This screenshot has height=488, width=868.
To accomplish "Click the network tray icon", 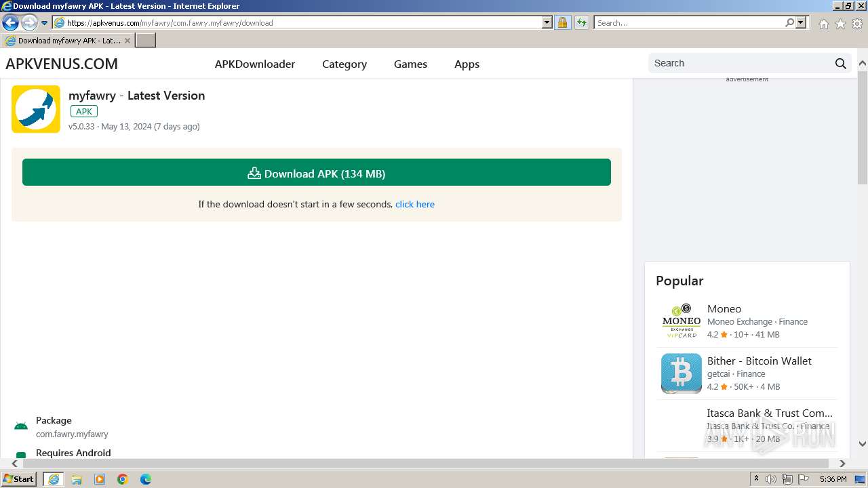I will click(x=787, y=479).
